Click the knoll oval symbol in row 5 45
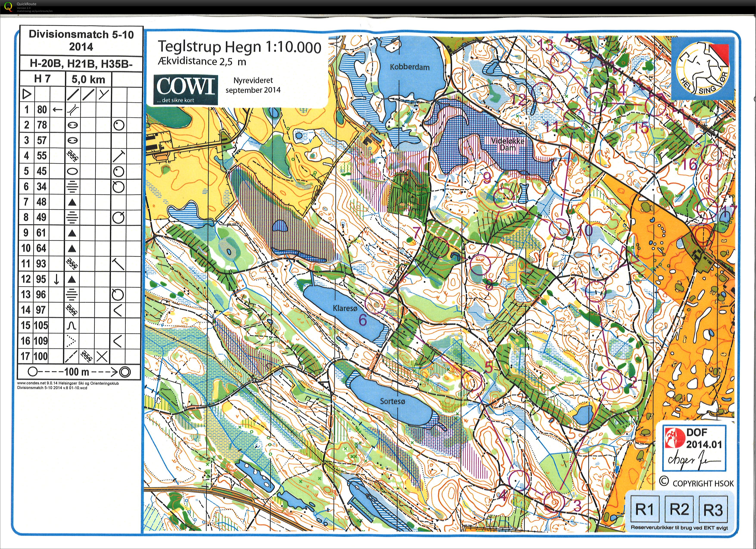 coord(73,171)
